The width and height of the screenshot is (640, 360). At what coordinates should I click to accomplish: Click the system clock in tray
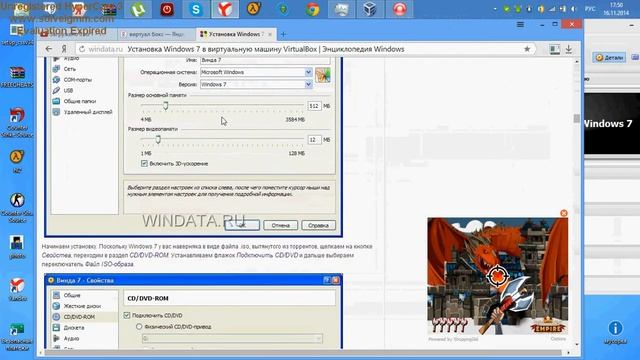point(616,9)
